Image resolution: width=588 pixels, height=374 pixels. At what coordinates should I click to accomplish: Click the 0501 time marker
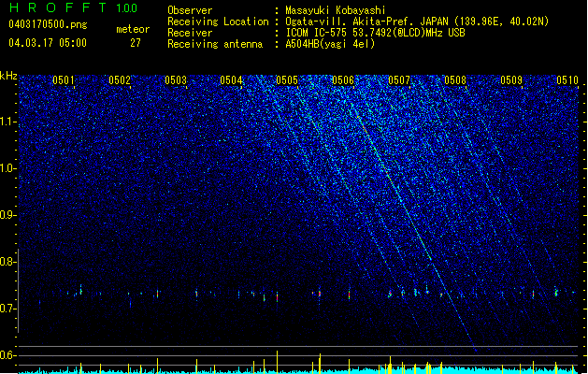coord(63,80)
